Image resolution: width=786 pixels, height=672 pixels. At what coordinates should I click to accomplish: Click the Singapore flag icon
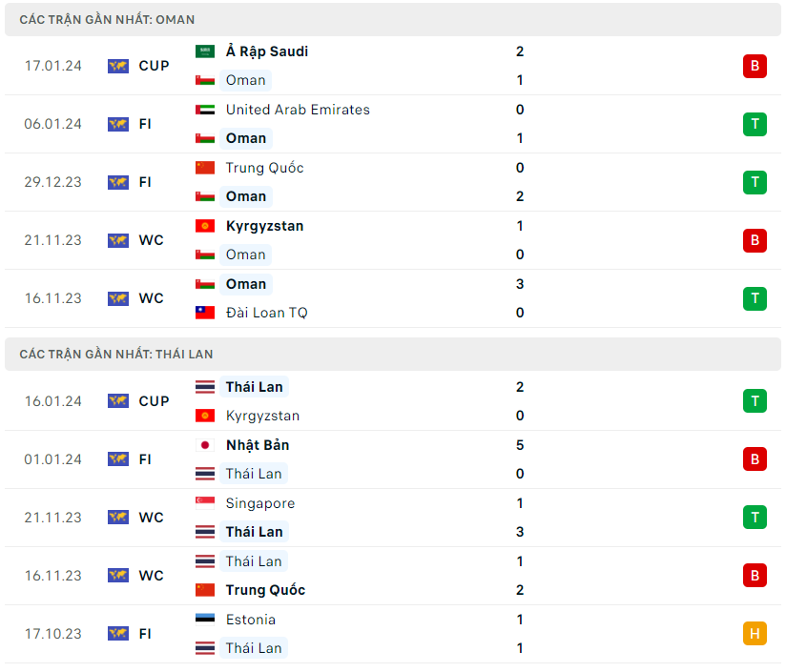205,503
